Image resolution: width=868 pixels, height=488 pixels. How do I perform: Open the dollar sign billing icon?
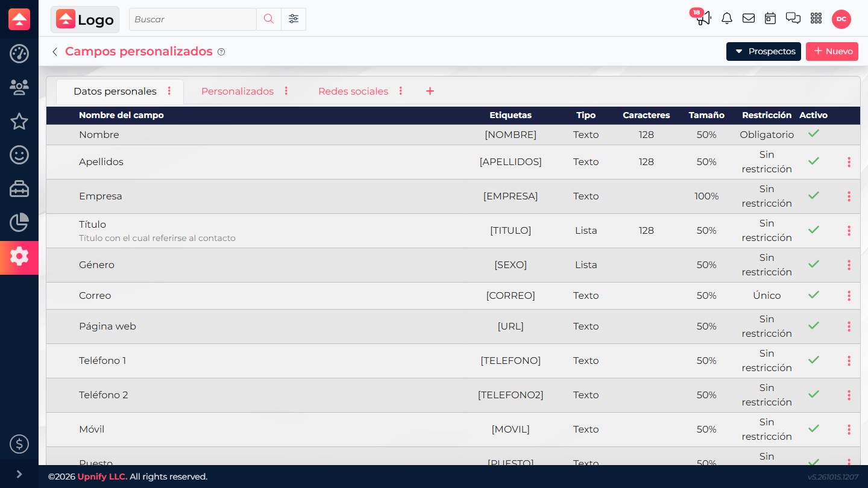click(x=19, y=445)
